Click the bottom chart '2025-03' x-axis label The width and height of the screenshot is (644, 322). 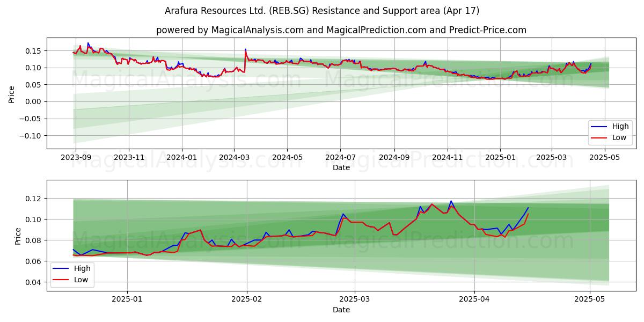click(x=355, y=299)
